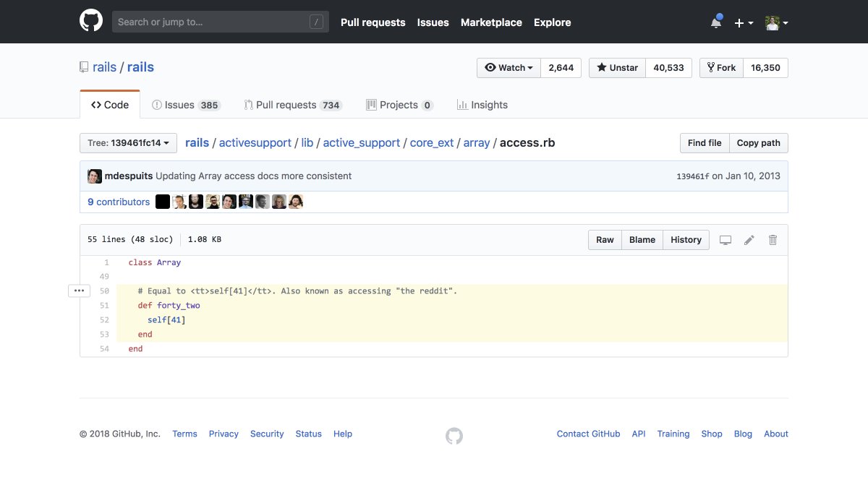Click the first black contributor avatar
Viewport: 868px width, 482px height.
point(163,202)
